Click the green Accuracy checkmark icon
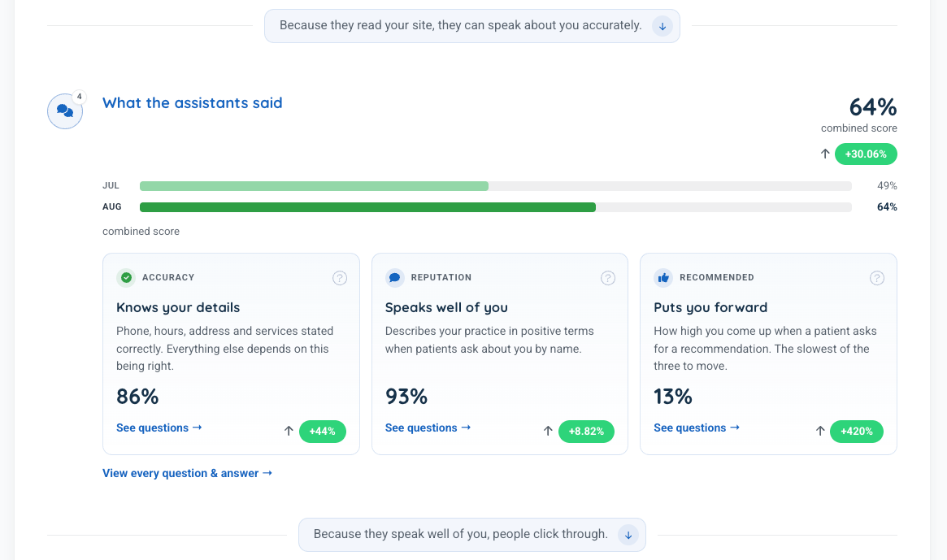The width and height of the screenshot is (947, 560). pyautogui.click(x=126, y=277)
